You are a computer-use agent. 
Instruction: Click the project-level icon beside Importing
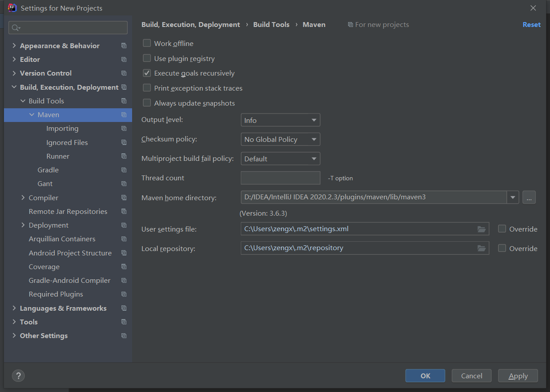coord(124,129)
